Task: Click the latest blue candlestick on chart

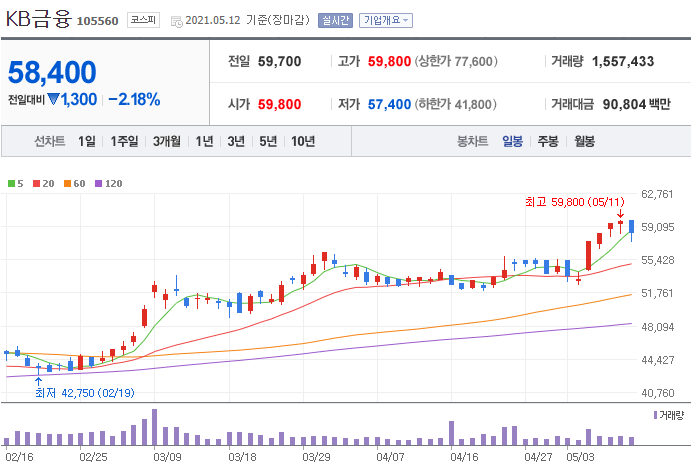Action: (632, 230)
